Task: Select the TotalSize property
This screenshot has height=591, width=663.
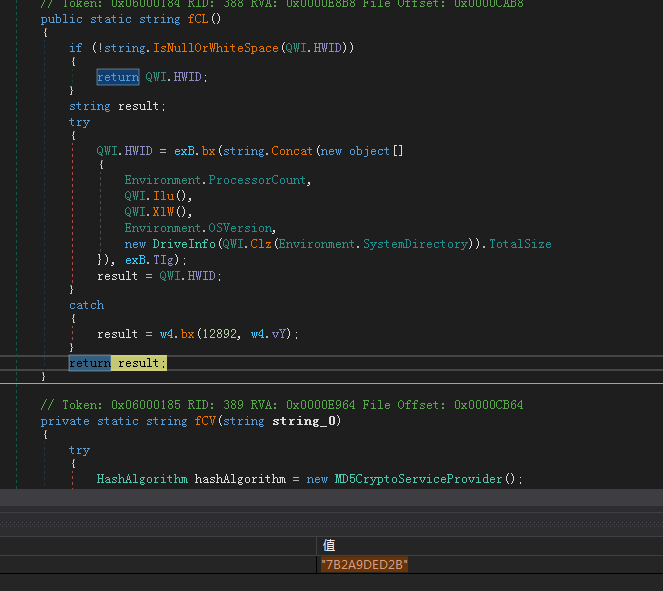Action: tap(520, 244)
